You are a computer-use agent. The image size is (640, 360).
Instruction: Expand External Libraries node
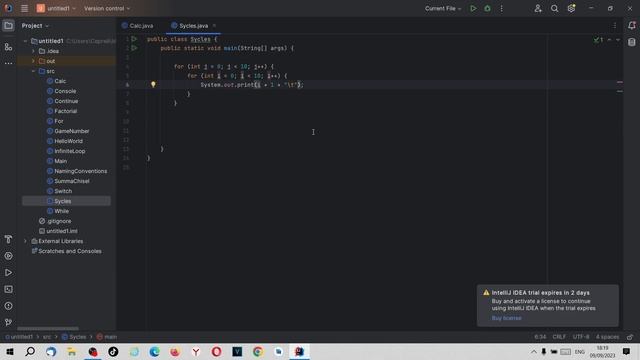(25, 241)
